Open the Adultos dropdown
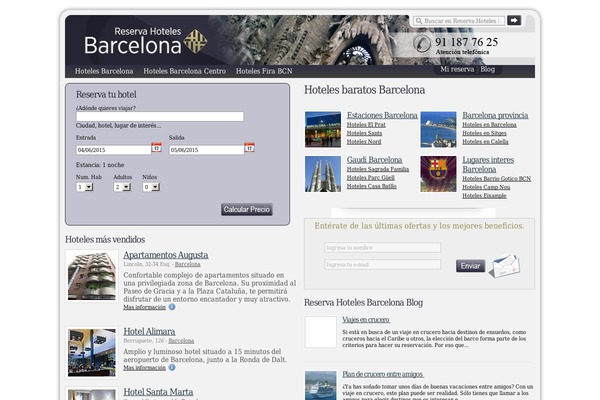Viewport: 600px width, 400px height. coord(122,187)
